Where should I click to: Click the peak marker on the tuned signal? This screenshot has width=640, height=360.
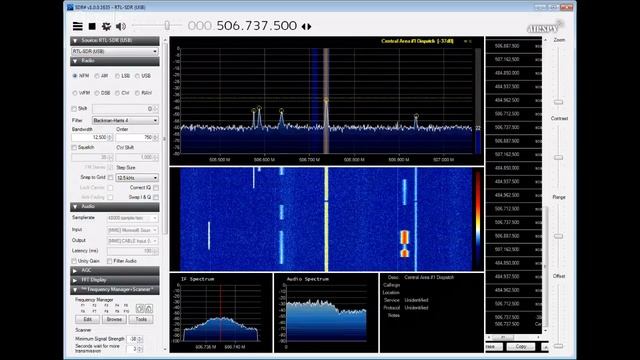pos(326,100)
